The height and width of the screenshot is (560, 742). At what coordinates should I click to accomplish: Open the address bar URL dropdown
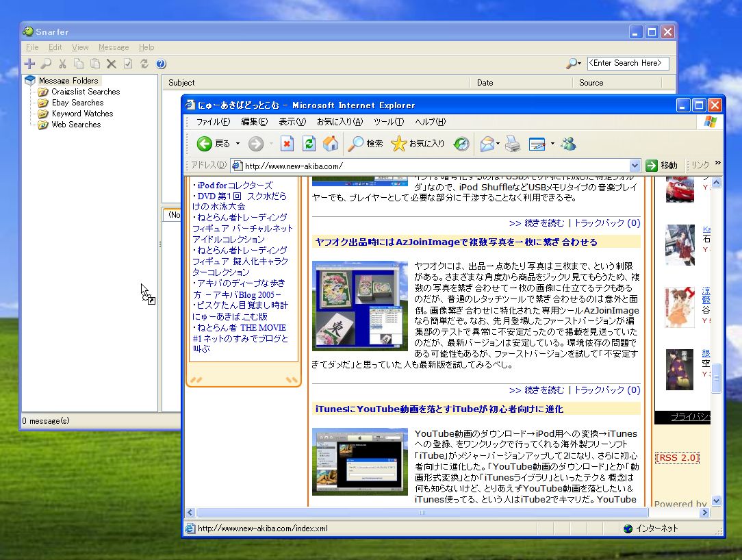coord(635,166)
